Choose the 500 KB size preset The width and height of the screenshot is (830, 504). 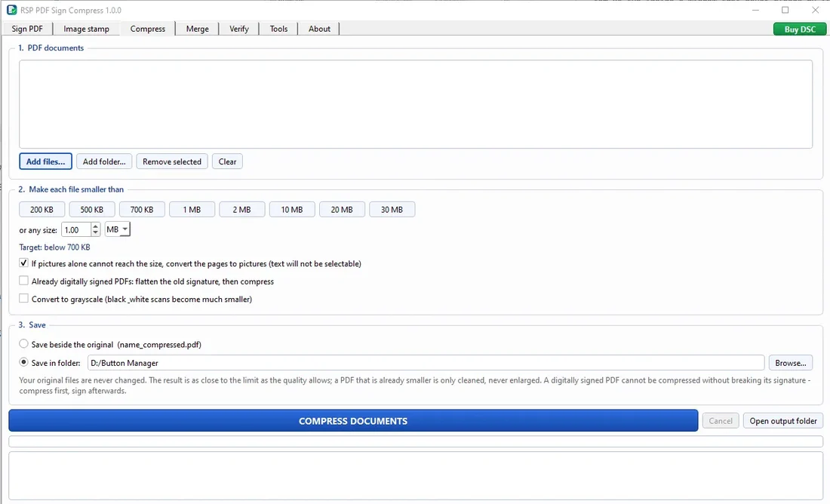click(x=91, y=210)
